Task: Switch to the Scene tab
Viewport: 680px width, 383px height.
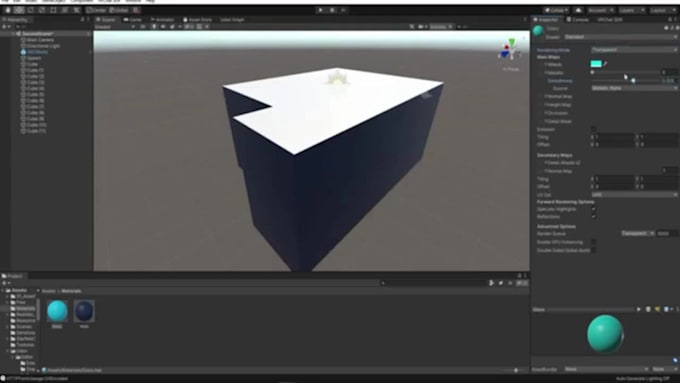Action: [x=106, y=20]
